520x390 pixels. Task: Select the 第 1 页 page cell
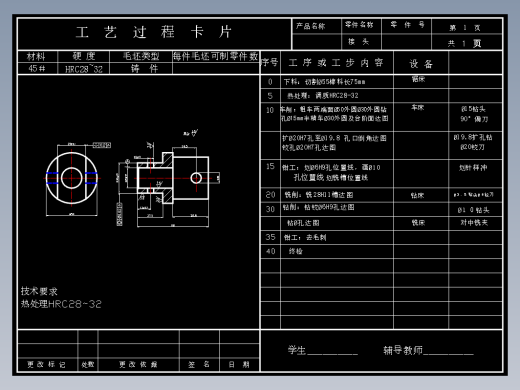click(467, 26)
